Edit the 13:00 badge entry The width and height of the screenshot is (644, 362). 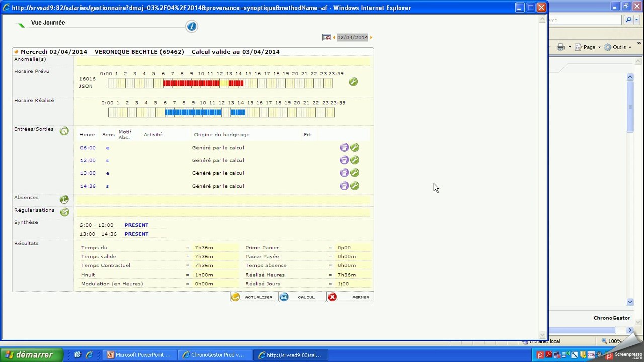pyautogui.click(x=355, y=173)
